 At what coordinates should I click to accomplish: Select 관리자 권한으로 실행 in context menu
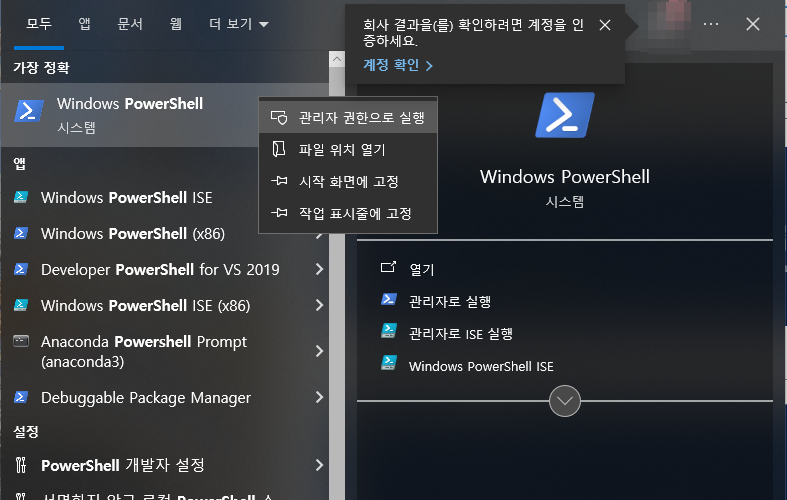click(348, 117)
